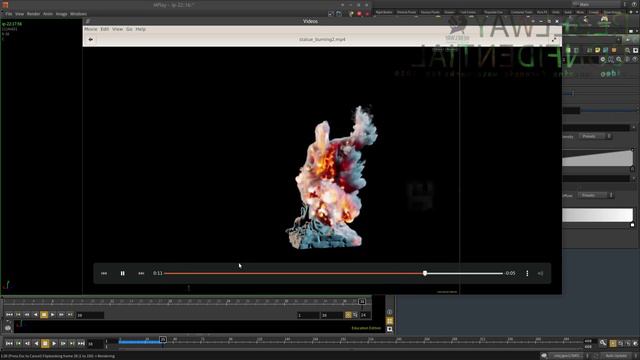Click the MPlay stop button
Image resolution: width=640 pixels, height=360 pixels.
[x=44, y=315]
